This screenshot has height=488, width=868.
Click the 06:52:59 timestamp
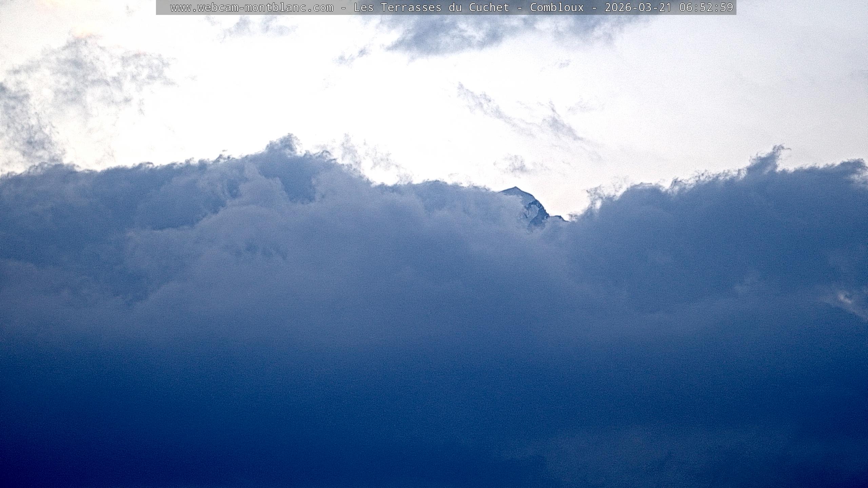coord(706,7)
